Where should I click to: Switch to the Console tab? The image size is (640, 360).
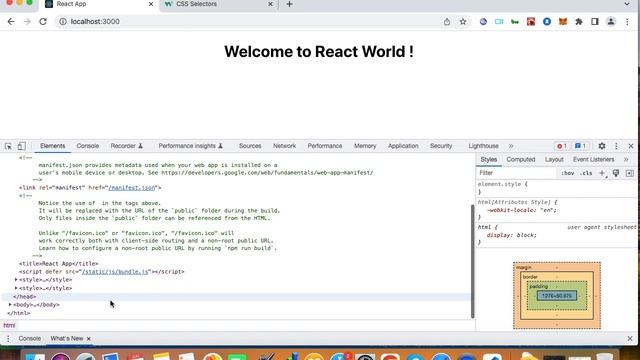pos(88,146)
